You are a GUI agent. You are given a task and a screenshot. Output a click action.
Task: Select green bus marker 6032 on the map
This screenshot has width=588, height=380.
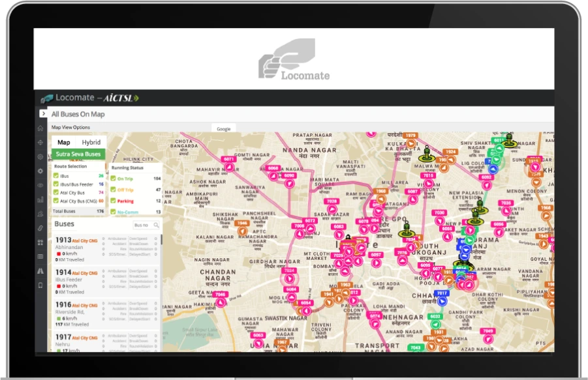click(435, 320)
